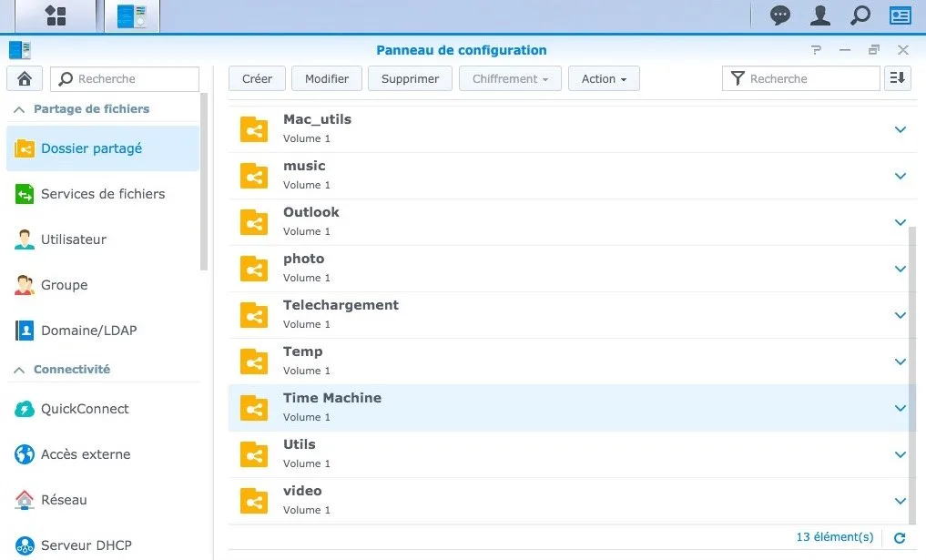
Task: Click the photo shared folder icon
Action: [254, 269]
